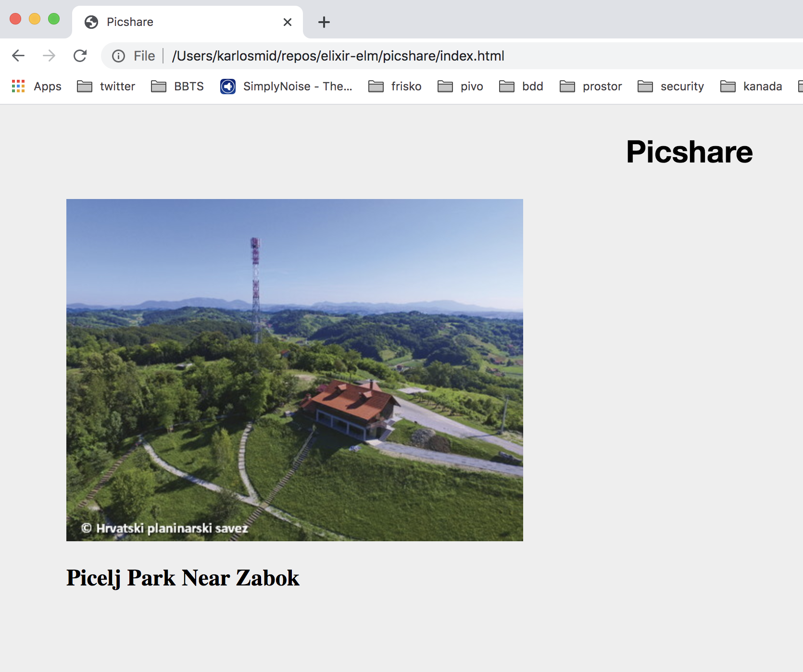Open site info icon in address bar
803x672 pixels.
coord(118,56)
